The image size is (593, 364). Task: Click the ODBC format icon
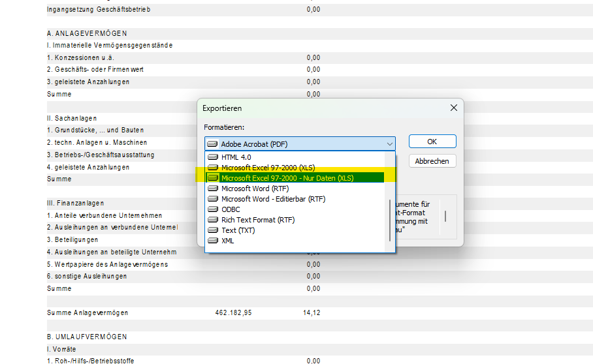pyautogui.click(x=213, y=209)
